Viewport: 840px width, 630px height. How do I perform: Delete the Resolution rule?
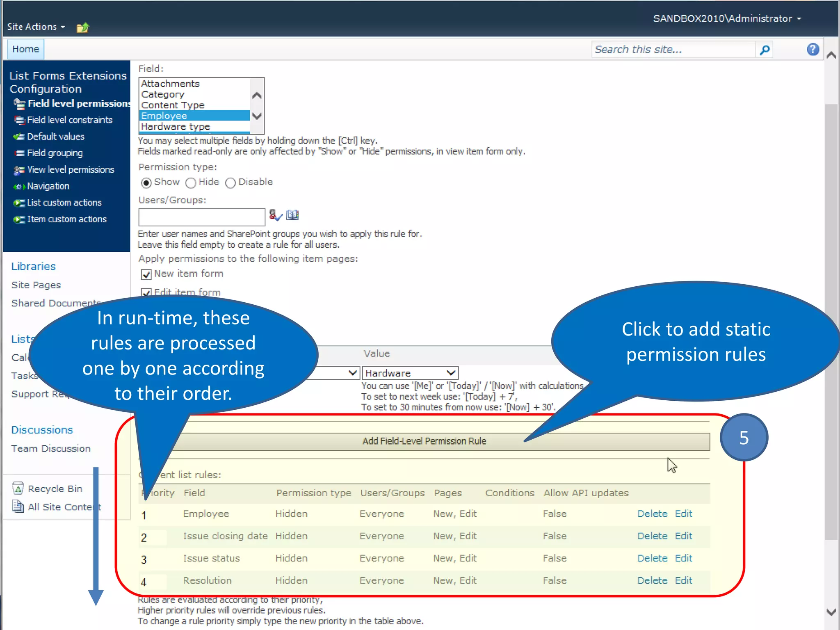tap(652, 580)
